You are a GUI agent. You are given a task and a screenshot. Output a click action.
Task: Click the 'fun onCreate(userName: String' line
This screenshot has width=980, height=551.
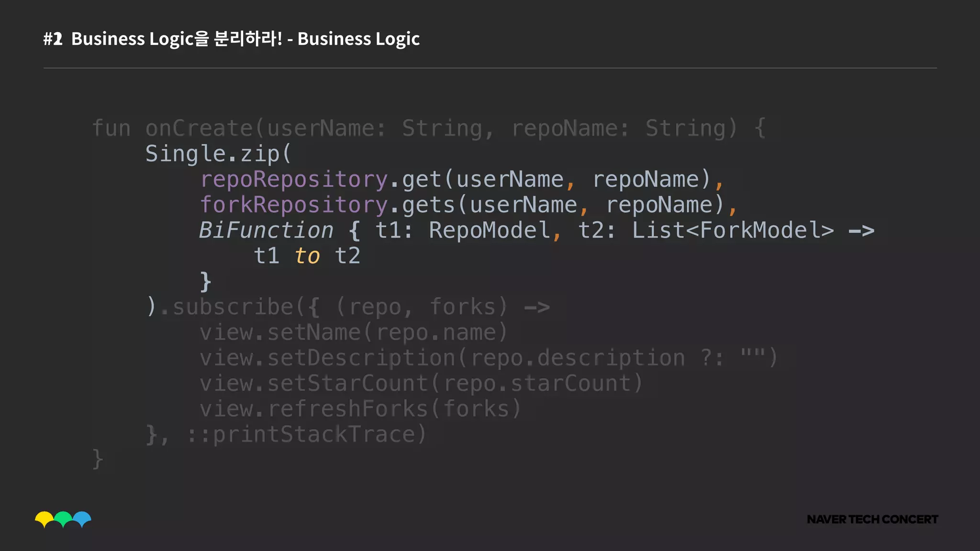pos(428,129)
